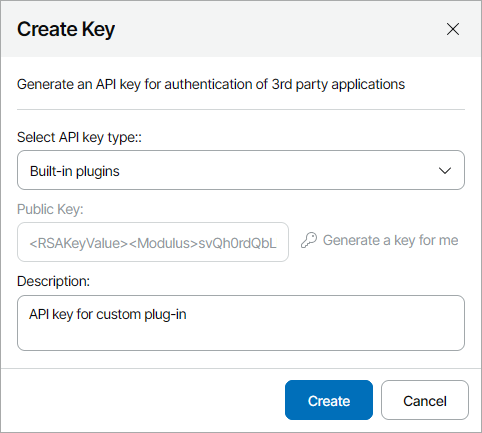This screenshot has width=482, height=433.
Task: Focus the Description text area
Action: coord(241,323)
